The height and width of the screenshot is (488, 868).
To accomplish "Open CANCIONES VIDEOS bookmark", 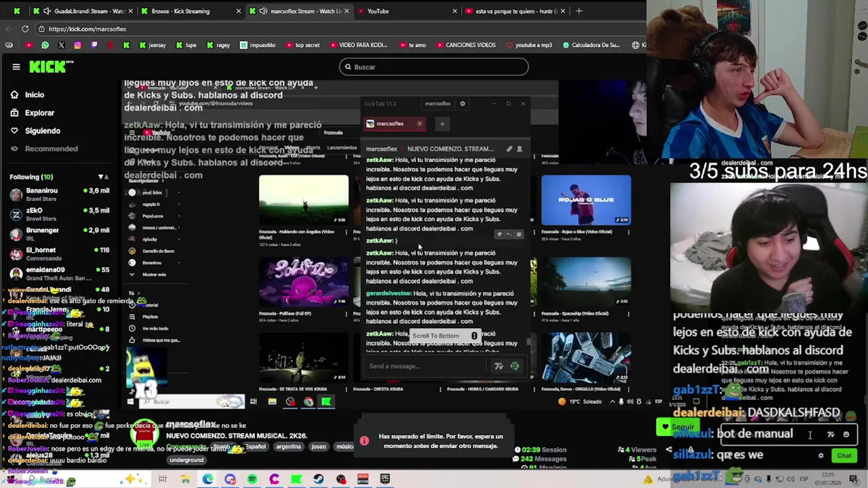I will pos(465,45).
